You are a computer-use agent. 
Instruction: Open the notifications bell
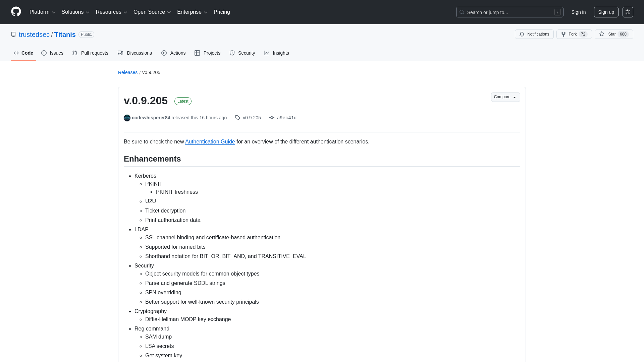pyautogui.click(x=522, y=34)
